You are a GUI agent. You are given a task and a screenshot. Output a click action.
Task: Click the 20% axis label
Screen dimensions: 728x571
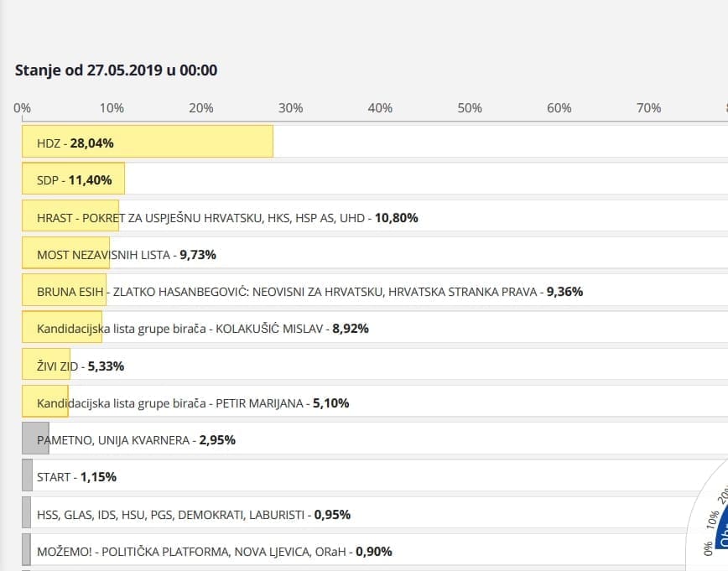tap(201, 108)
